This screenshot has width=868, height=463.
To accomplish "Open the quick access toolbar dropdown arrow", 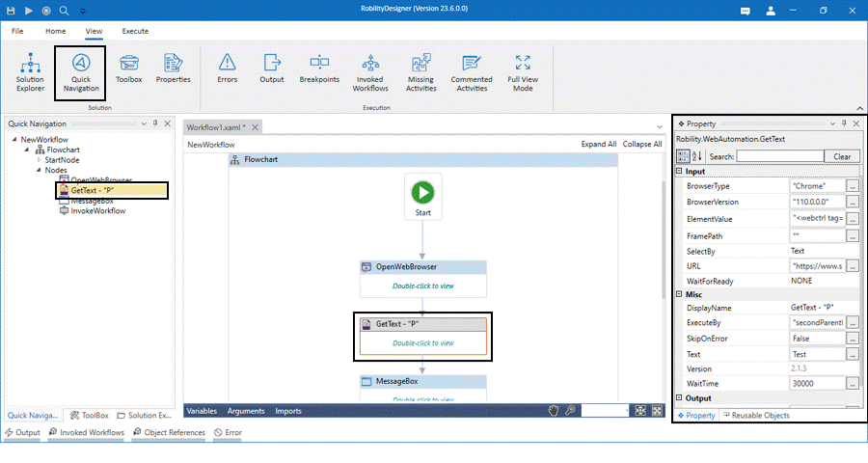I will point(83,11).
